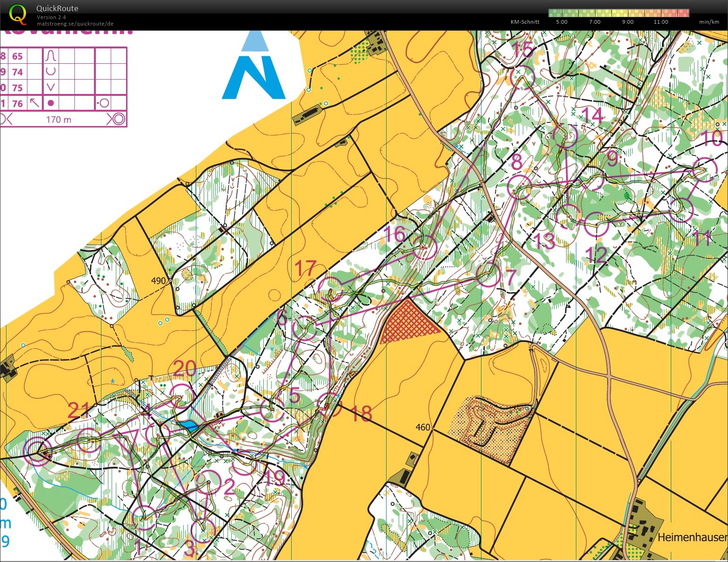Viewport: 728px width, 562px height.
Task: Click control circle 7 on the map
Action: coord(488,275)
